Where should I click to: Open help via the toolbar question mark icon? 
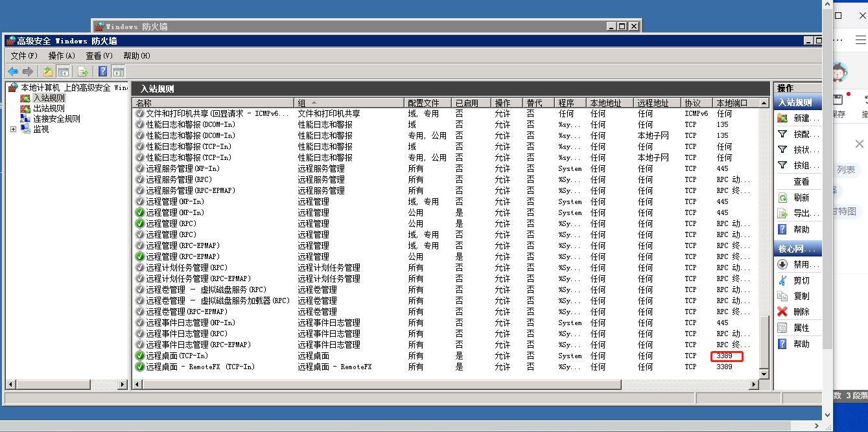coord(103,71)
